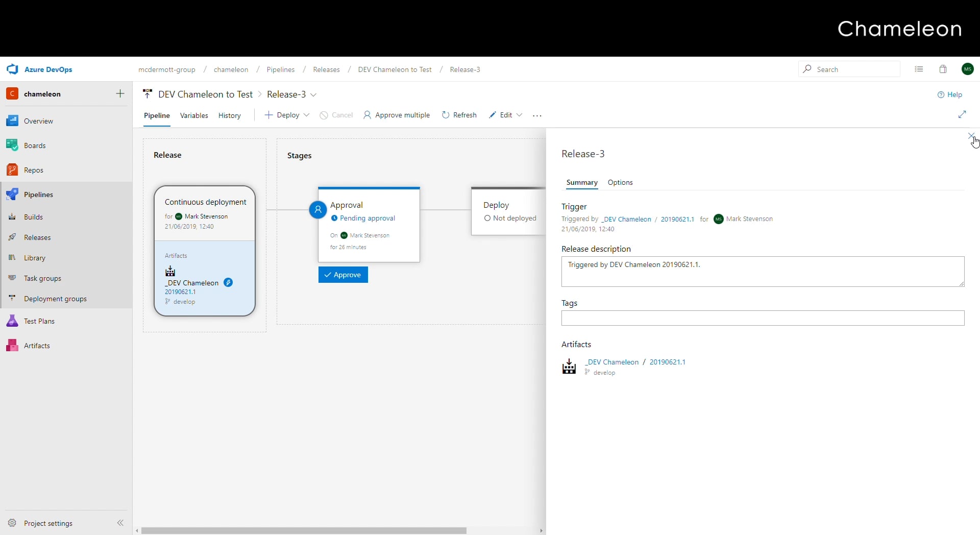Click into the Tags input field
This screenshot has width=980, height=535.
763,318
